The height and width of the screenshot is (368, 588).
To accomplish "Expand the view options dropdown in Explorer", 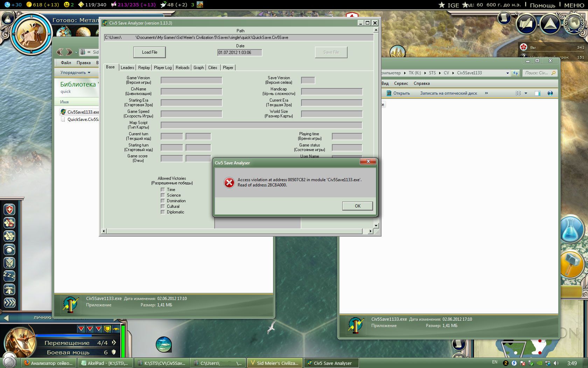I will click(526, 93).
